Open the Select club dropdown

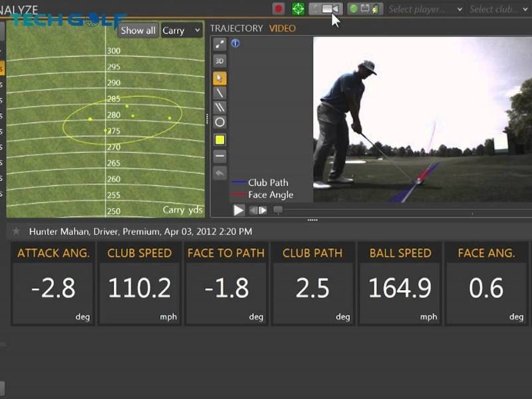(499, 9)
